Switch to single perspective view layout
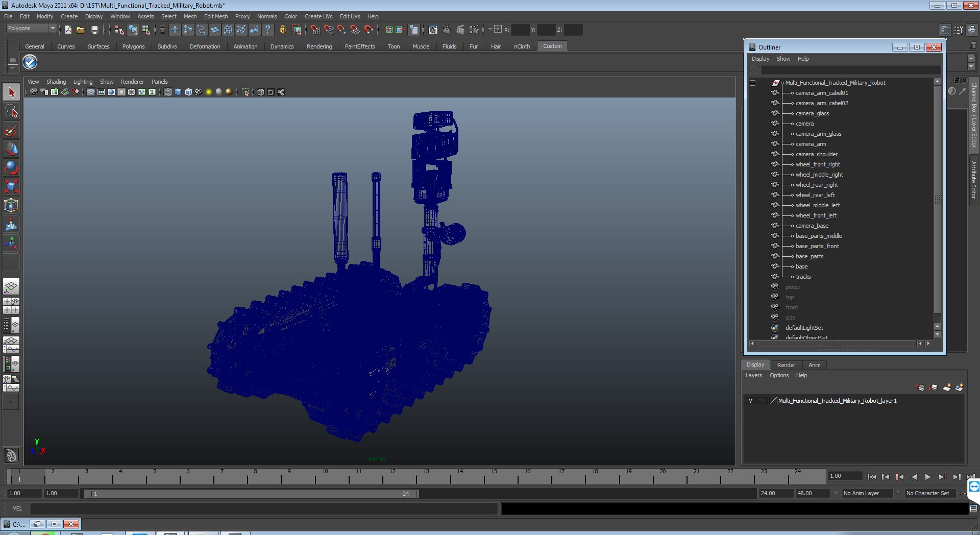The height and width of the screenshot is (535, 980). click(11, 286)
